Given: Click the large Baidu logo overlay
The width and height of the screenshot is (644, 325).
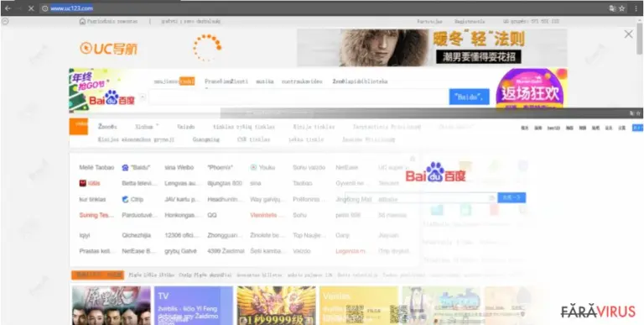Looking at the screenshot, I should click(x=435, y=172).
